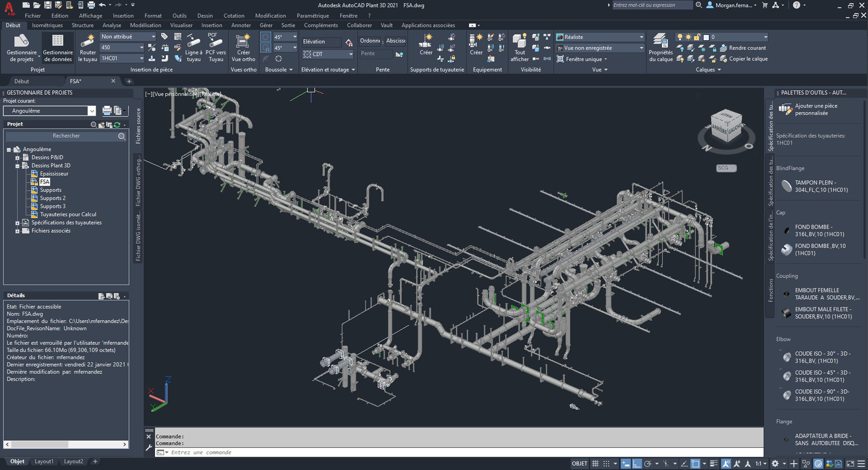Open the CDT routing dropdown
The image size is (868, 470).
click(328, 54)
